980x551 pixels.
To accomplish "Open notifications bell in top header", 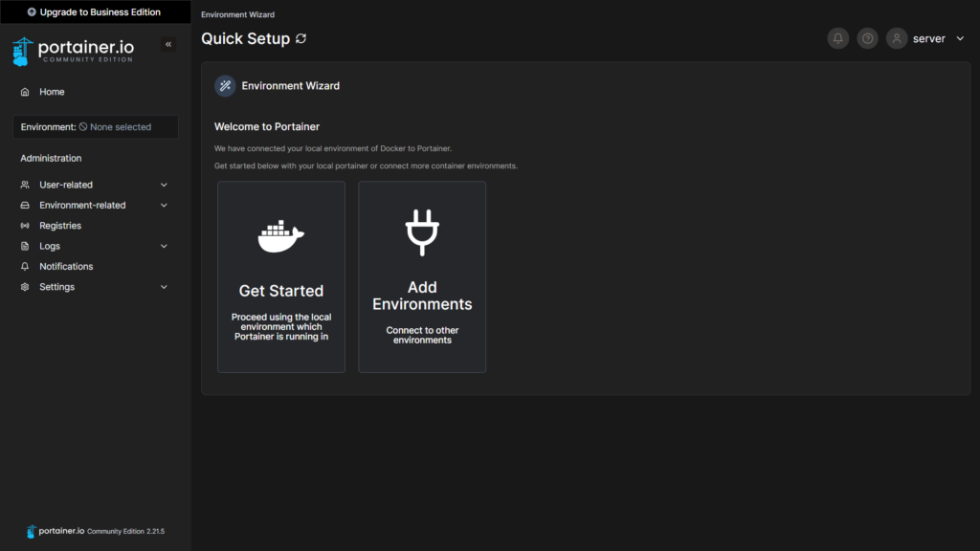I will [838, 38].
